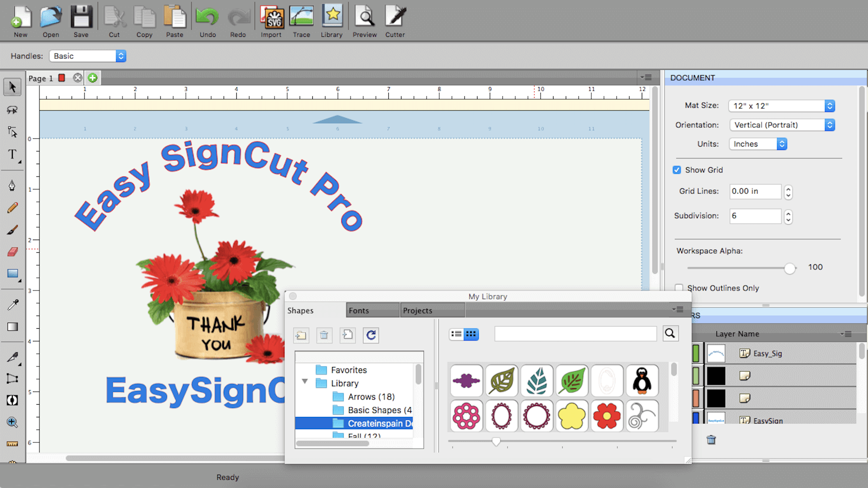Image resolution: width=868 pixels, height=488 pixels.
Task: Click the library search button
Action: 670,334
